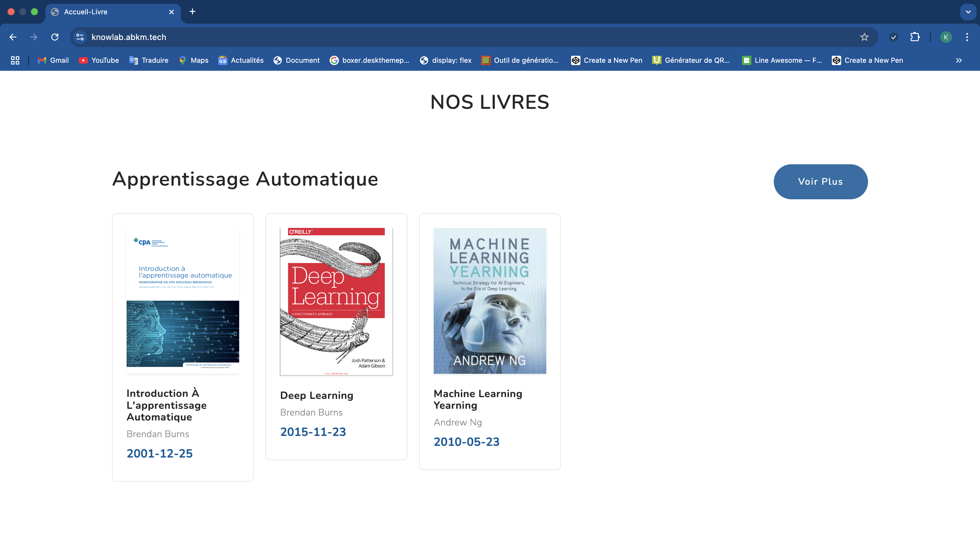Open the Actualités bookmark
The height and width of the screenshot is (534, 980).
(x=241, y=60)
